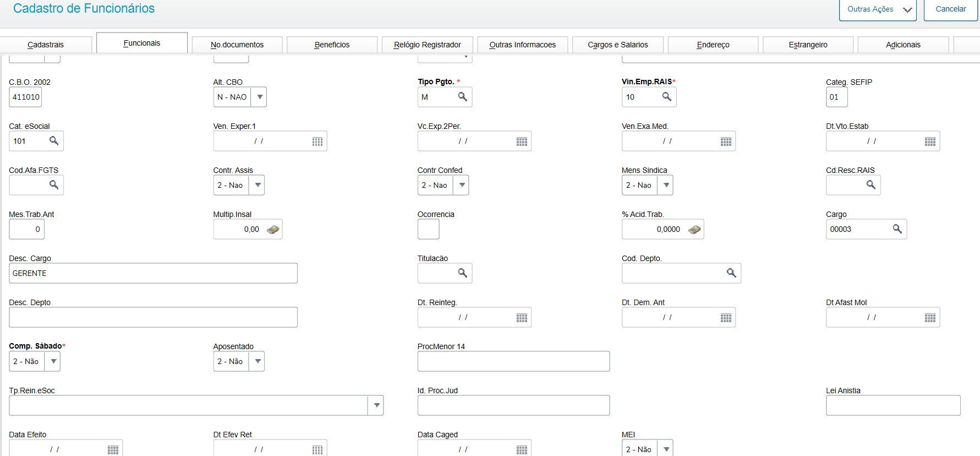Expand the Mens Sindica dropdown
The width and height of the screenshot is (980, 456).
(666, 185)
